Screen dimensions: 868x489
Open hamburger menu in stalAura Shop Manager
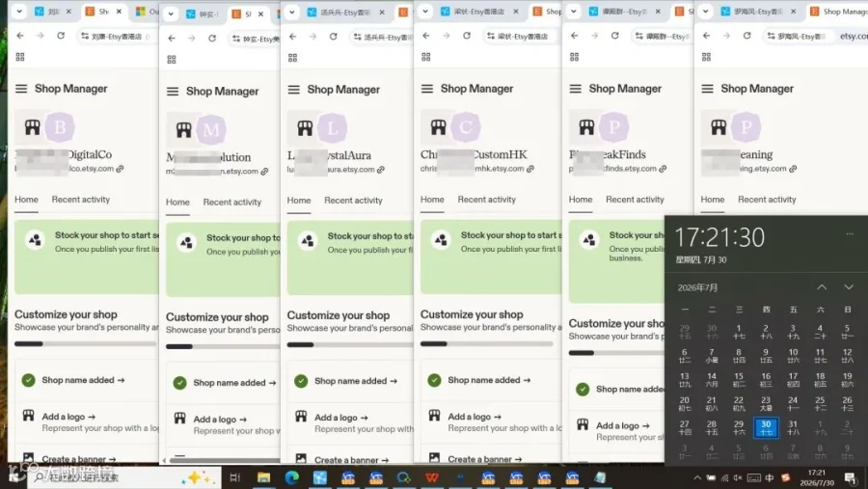[293, 89]
